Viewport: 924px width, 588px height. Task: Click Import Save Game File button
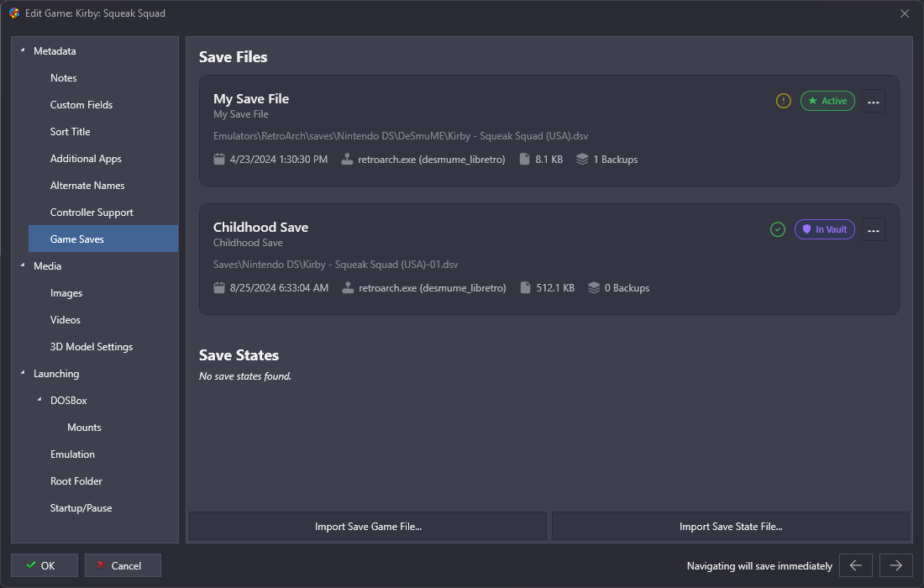coord(368,526)
